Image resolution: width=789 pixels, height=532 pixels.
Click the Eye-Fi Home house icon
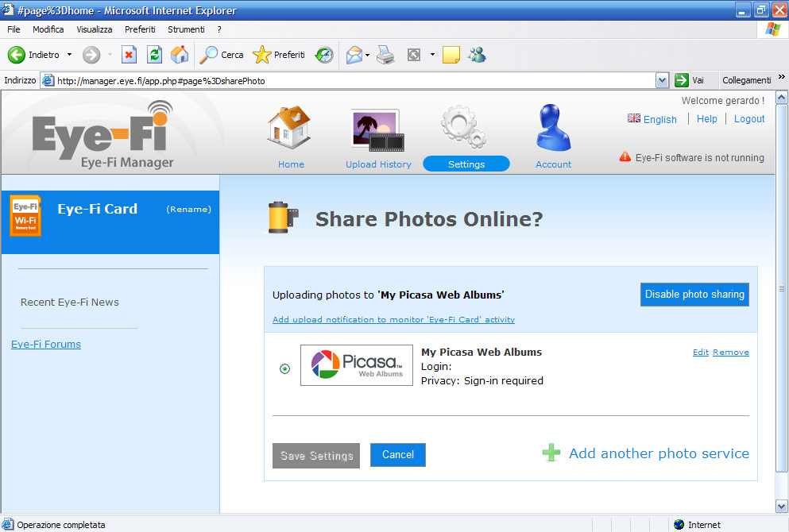click(289, 127)
